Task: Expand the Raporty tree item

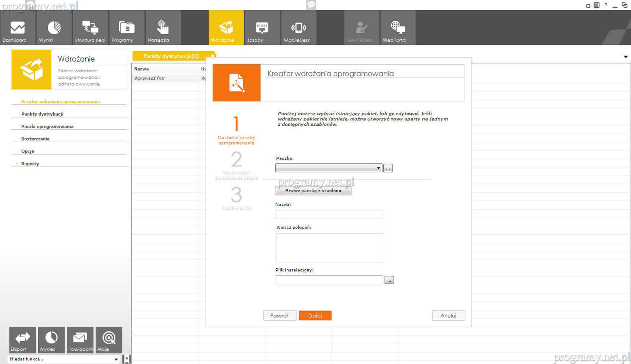Action: [x=17, y=164]
